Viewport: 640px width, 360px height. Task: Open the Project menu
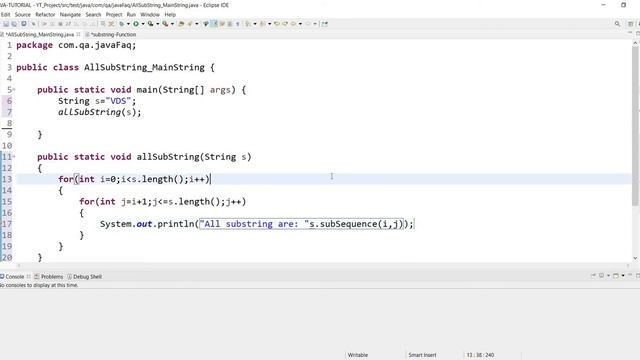114,14
